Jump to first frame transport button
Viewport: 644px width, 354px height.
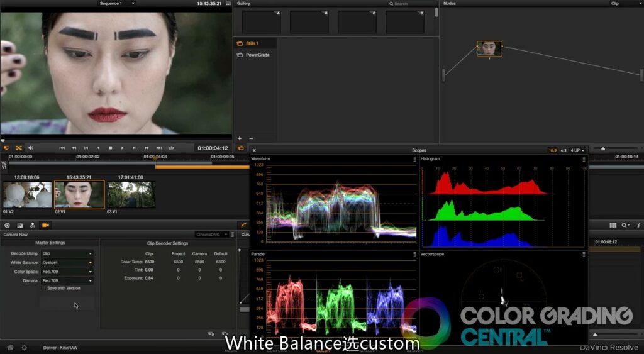62,148
